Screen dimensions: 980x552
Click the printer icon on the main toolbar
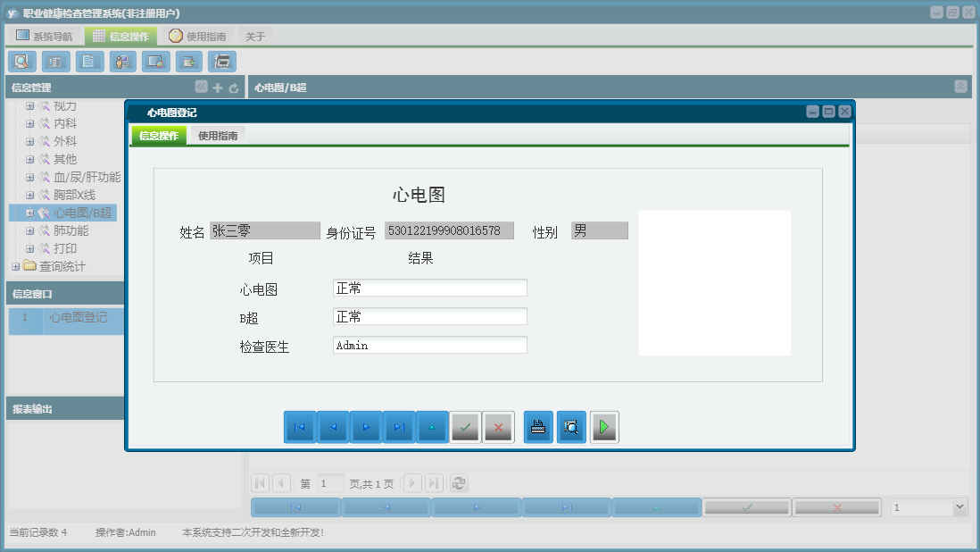pos(222,62)
